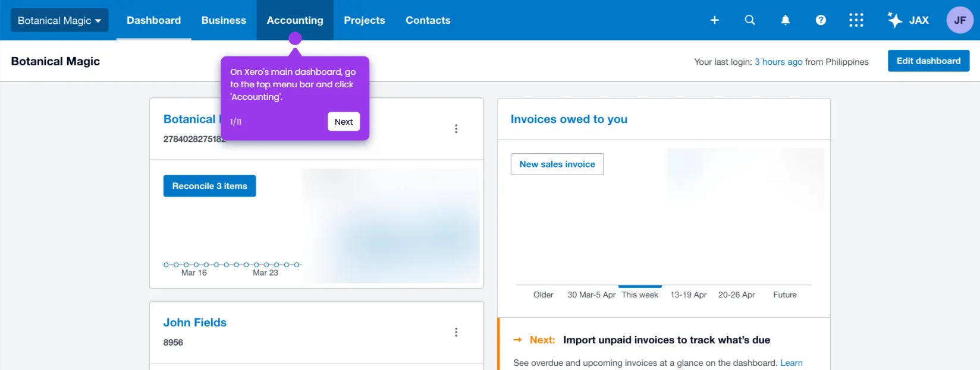Image resolution: width=980 pixels, height=370 pixels.
Task: Launch the JAX assistant
Action: 908,20
